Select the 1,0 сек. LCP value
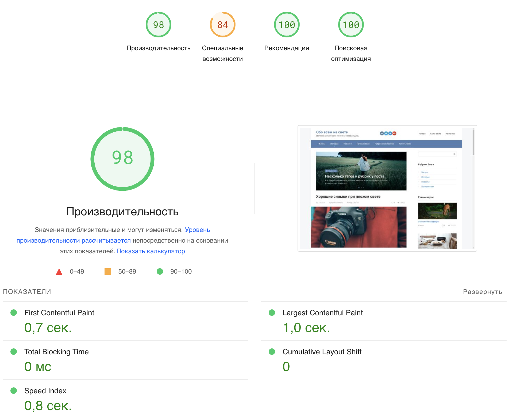 (x=306, y=328)
